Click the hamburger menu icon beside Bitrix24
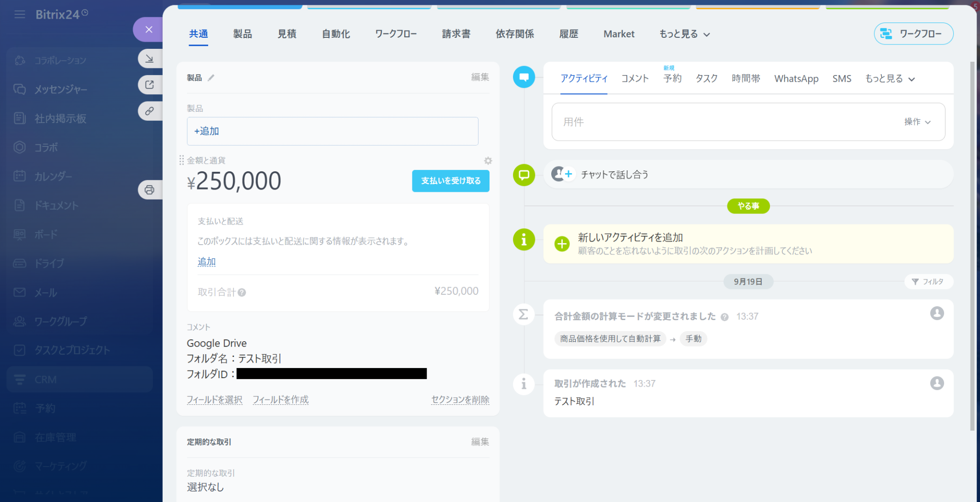The image size is (980, 502). (x=20, y=15)
